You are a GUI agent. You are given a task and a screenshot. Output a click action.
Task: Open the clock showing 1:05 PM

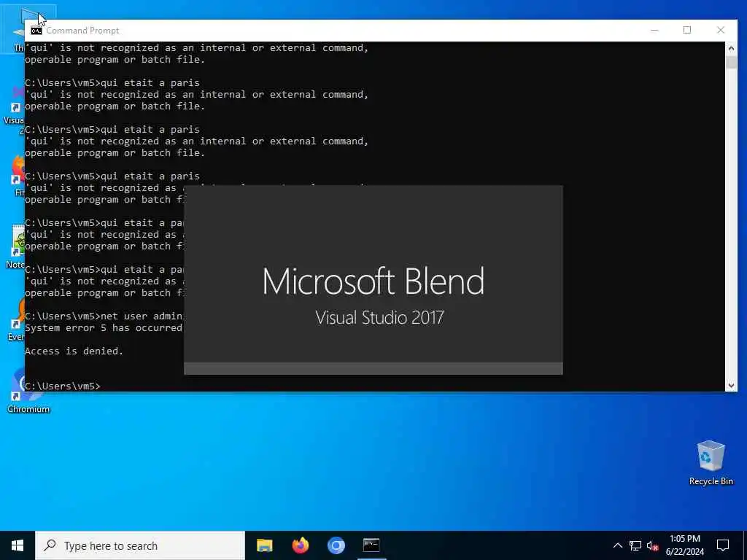[x=684, y=545]
